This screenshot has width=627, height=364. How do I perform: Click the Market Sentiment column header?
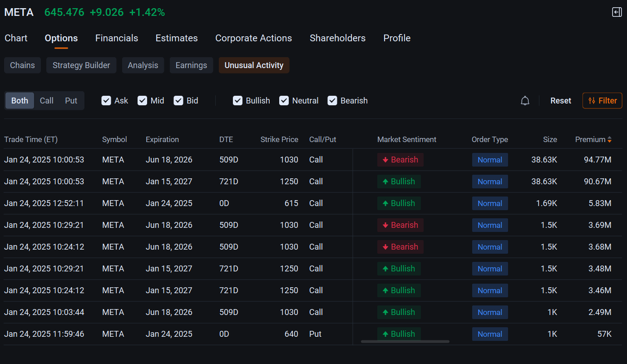tap(407, 139)
